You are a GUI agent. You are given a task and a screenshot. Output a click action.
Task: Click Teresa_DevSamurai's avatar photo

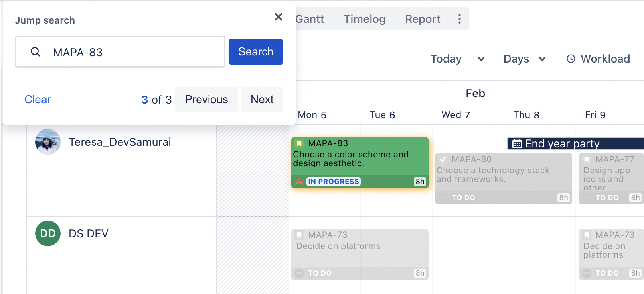click(x=48, y=142)
